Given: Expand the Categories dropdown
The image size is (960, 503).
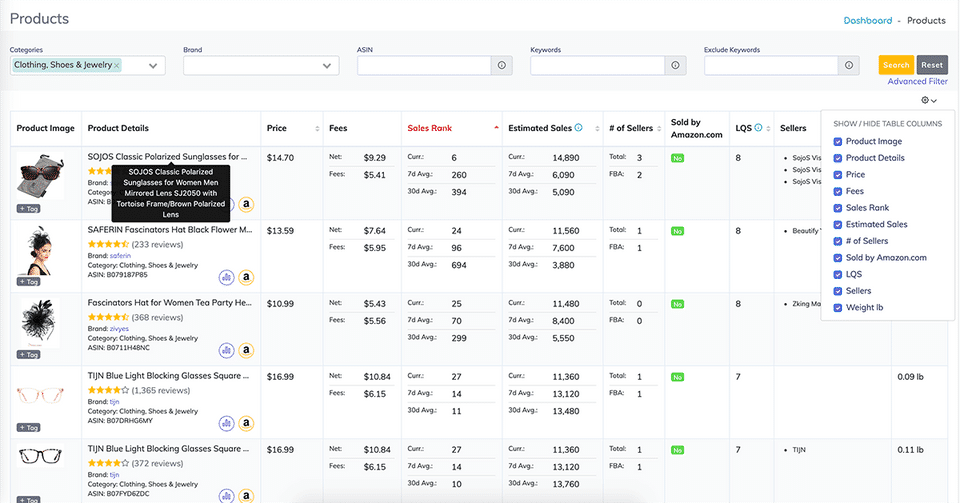Looking at the screenshot, I should 153,66.
